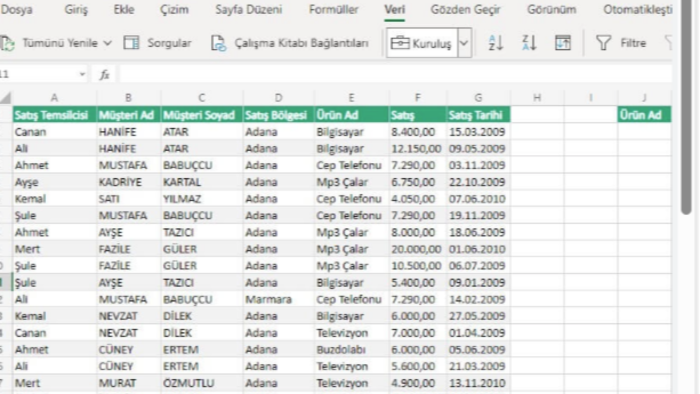Open Çalışma Kitabı Bağlantıları

coord(290,43)
